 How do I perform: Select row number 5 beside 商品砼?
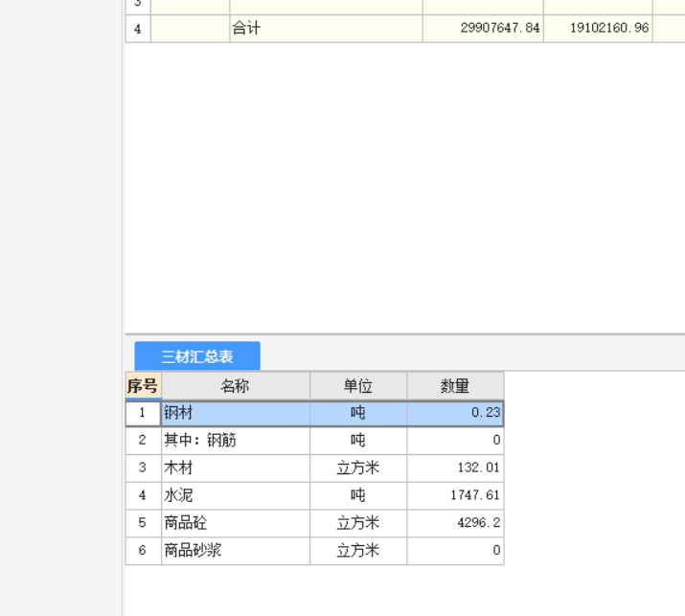pos(143,523)
